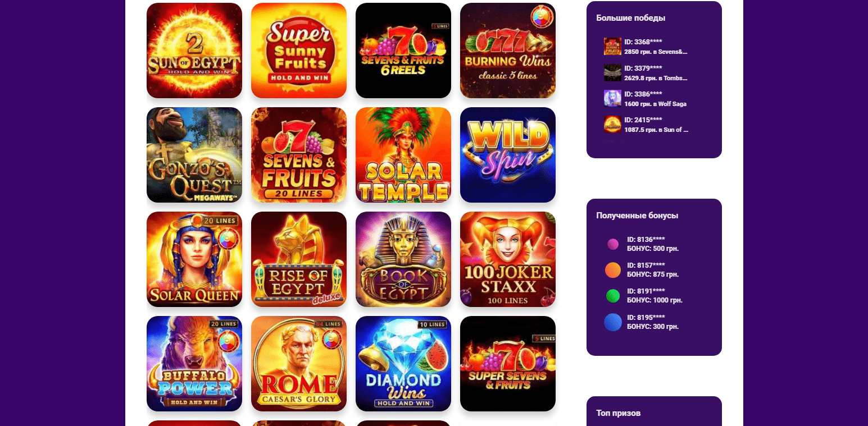Viewport: 868px width, 426px height.
Task: Launch Rise of Egypt deluxe
Action: click(299, 259)
